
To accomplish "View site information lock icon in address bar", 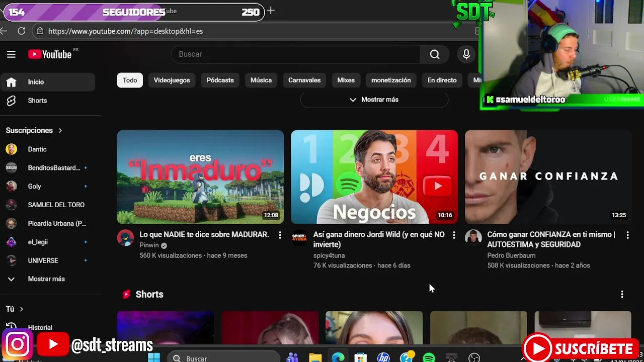I will tap(40, 31).
